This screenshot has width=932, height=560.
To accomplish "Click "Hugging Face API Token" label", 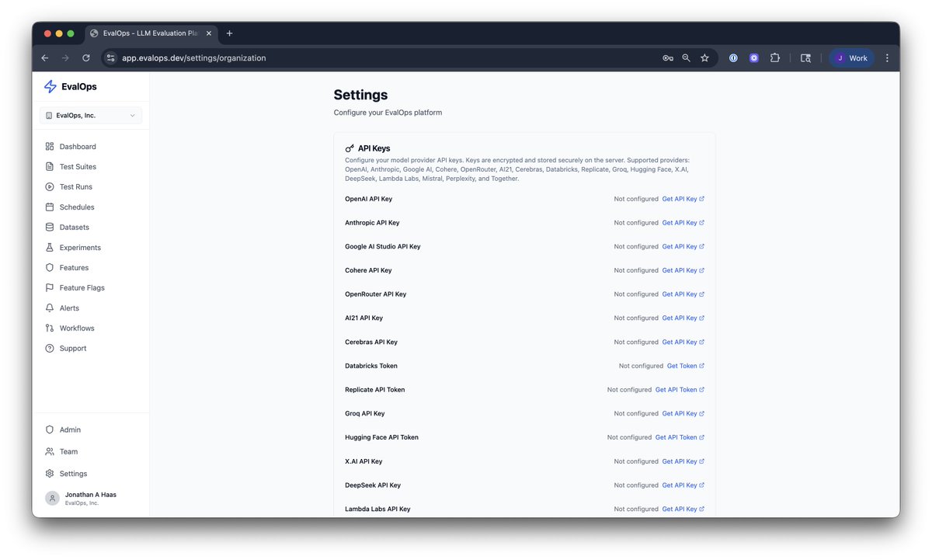I will 382,437.
